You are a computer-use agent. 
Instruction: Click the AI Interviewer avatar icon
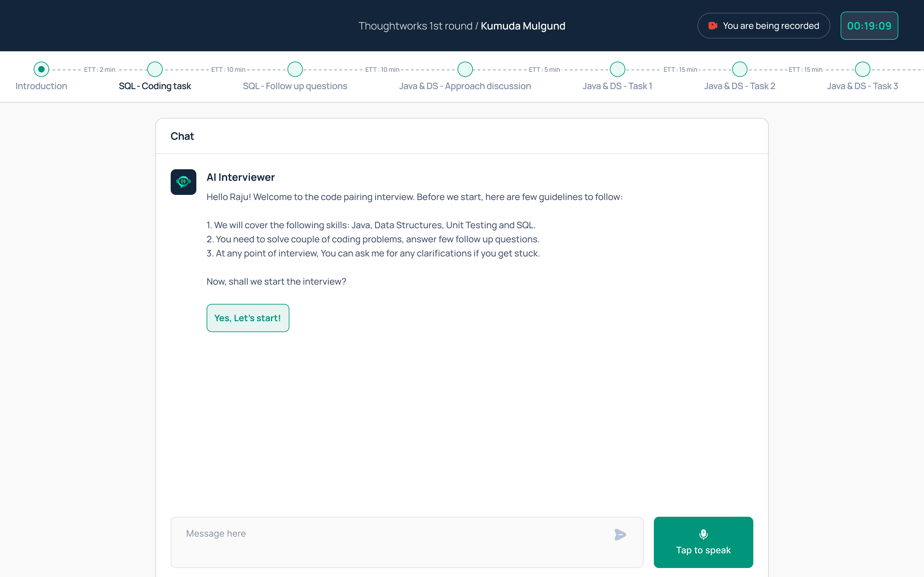(183, 182)
